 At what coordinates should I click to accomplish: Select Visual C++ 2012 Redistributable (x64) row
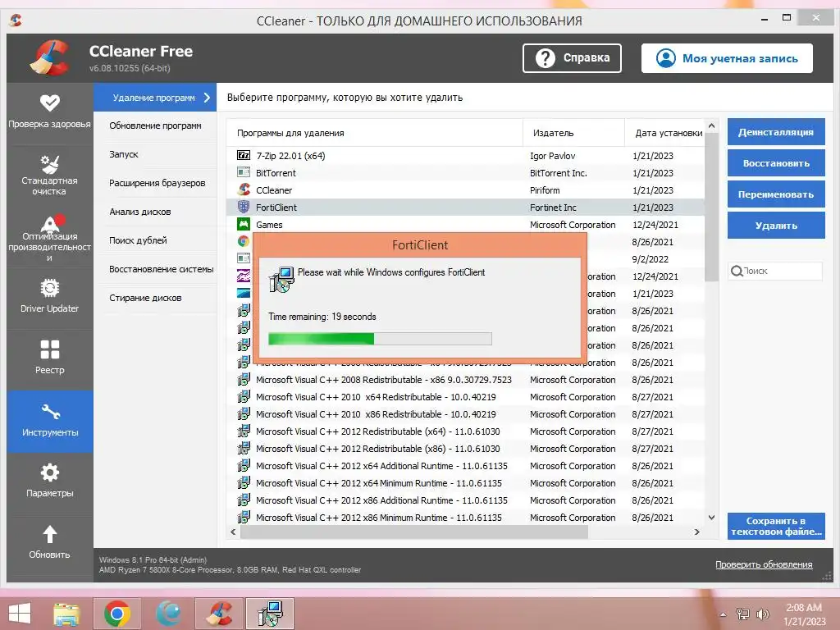tap(465, 431)
